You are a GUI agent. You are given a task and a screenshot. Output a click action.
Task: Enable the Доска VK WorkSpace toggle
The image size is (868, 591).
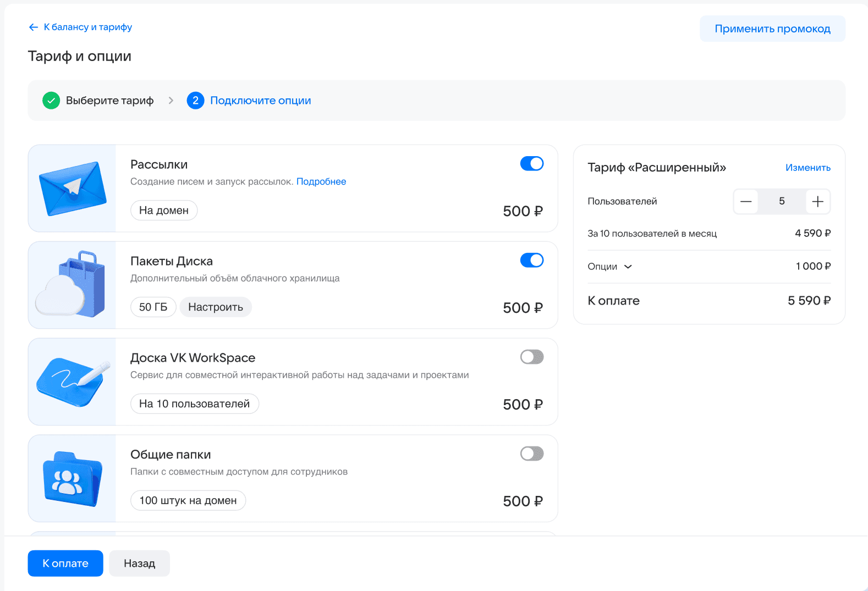(x=532, y=357)
